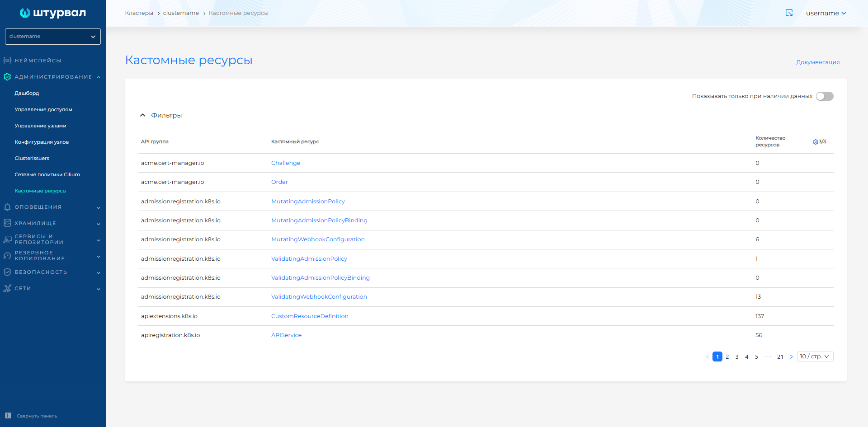Select Управление узлами menu item
The width and height of the screenshot is (868, 427).
40,126
